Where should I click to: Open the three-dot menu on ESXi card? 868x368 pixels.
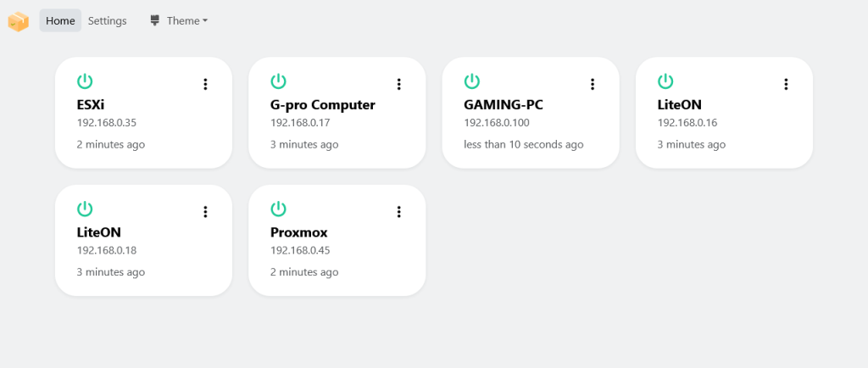(205, 84)
